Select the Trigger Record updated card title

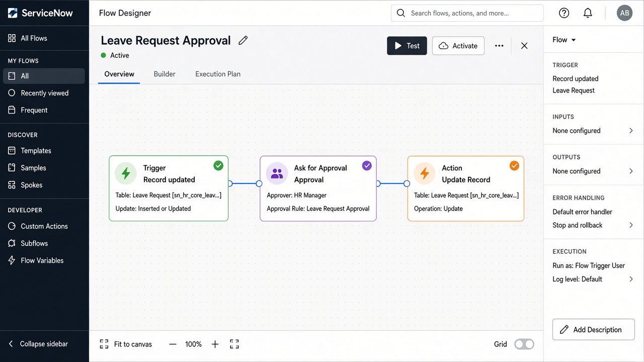click(x=169, y=174)
